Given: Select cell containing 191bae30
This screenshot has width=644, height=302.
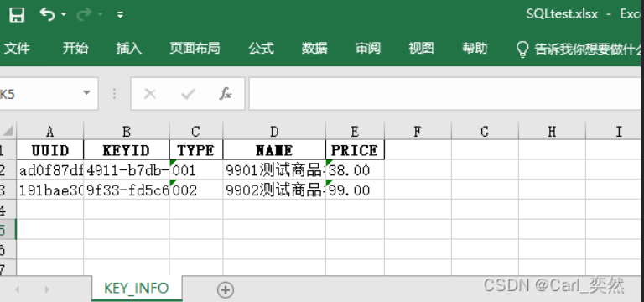Looking at the screenshot, I should [50, 190].
